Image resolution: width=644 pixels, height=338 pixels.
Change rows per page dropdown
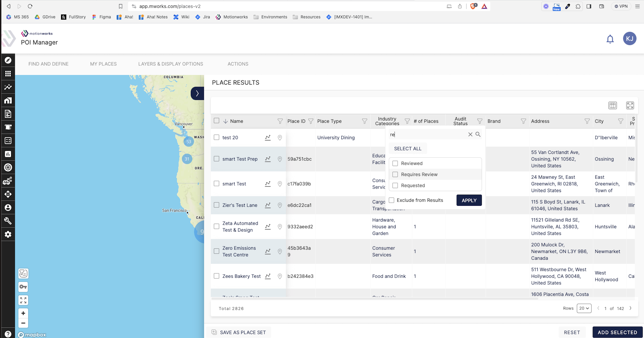point(584,308)
